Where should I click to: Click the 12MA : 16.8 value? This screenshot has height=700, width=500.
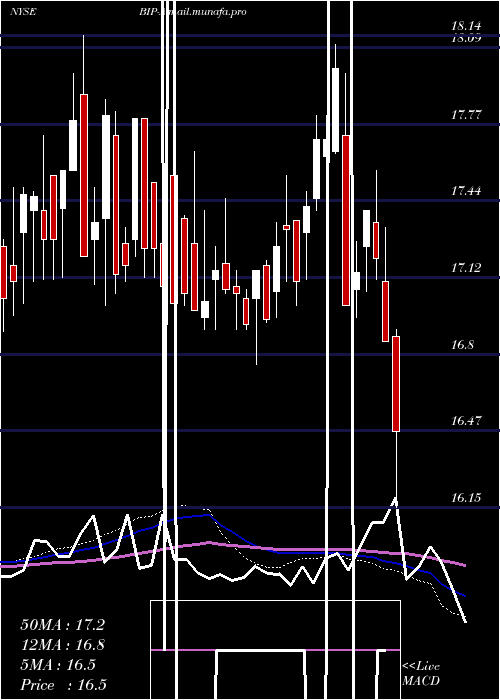pos(62,645)
